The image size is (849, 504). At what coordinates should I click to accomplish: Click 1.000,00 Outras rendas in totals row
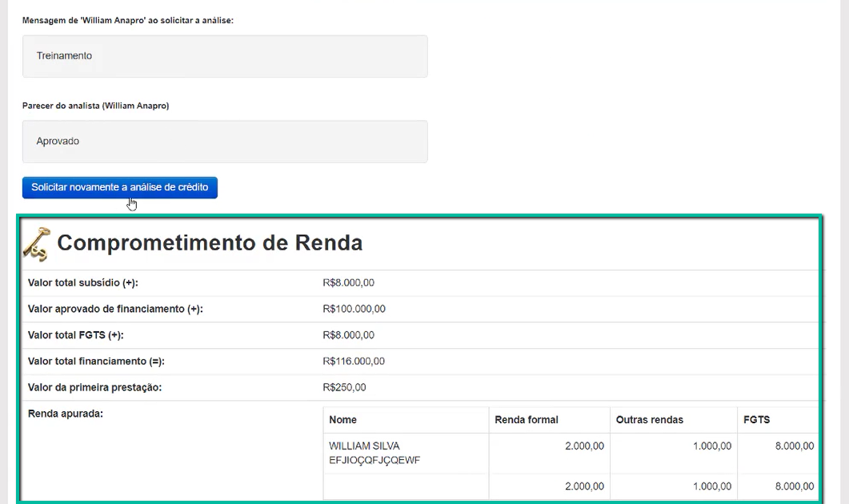click(x=711, y=486)
